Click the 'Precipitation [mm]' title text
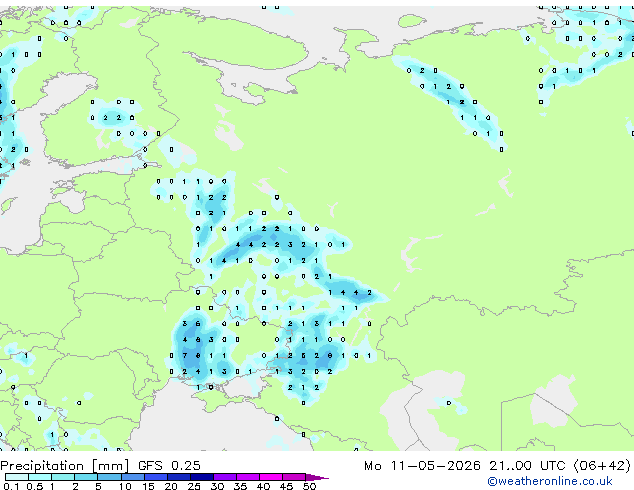This screenshot has height=490, width=634. pos(65,466)
